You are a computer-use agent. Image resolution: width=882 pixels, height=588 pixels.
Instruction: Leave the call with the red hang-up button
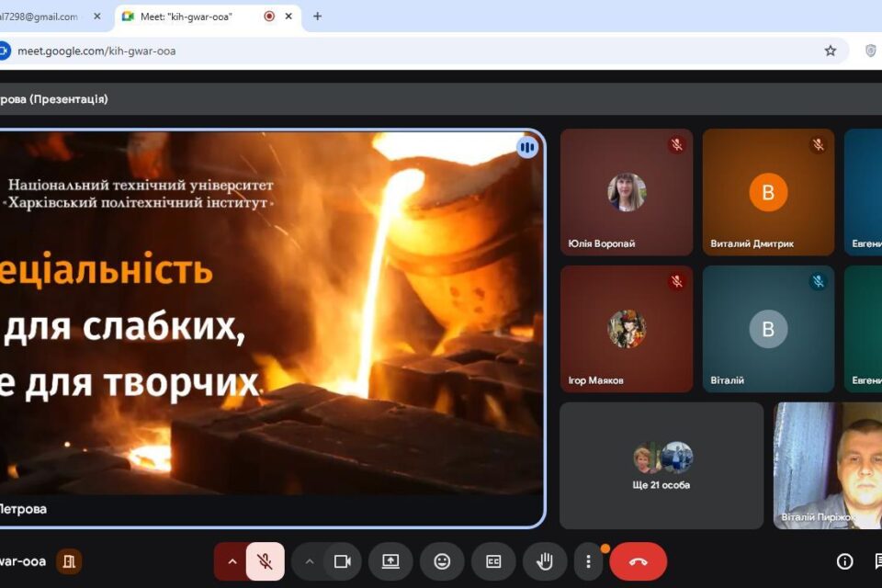click(x=639, y=561)
